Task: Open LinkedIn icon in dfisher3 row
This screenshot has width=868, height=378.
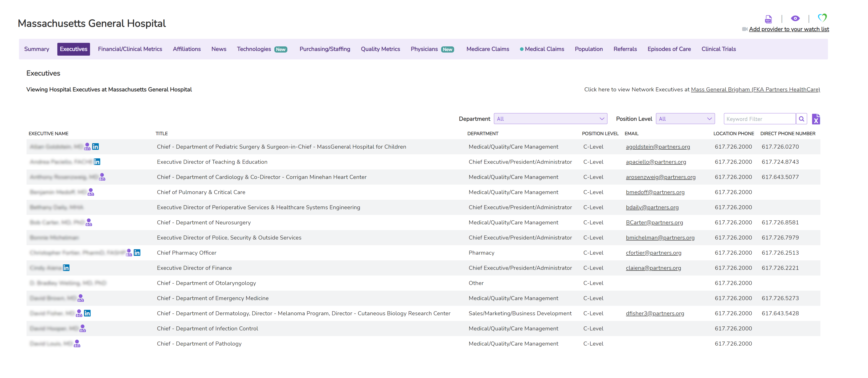Action: 87,313
